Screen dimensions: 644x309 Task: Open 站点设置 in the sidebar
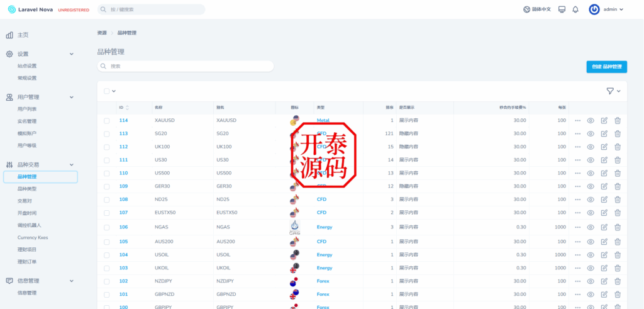27,65
